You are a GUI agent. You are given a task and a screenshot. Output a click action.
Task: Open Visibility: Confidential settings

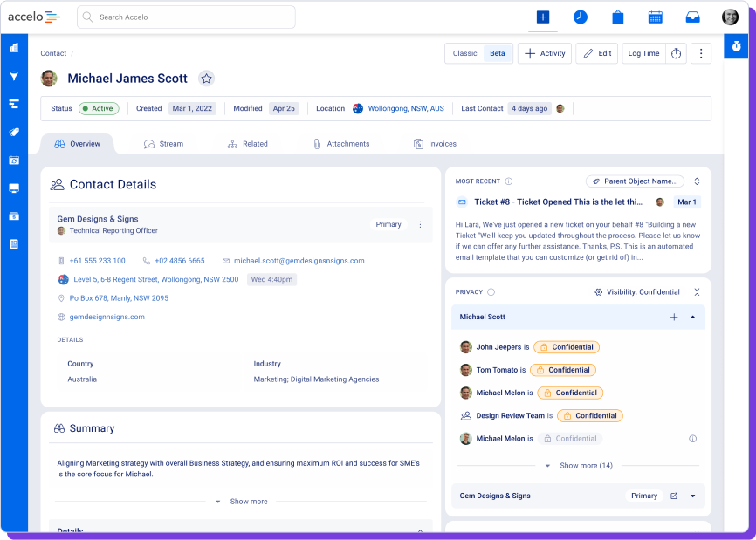pyautogui.click(x=637, y=292)
